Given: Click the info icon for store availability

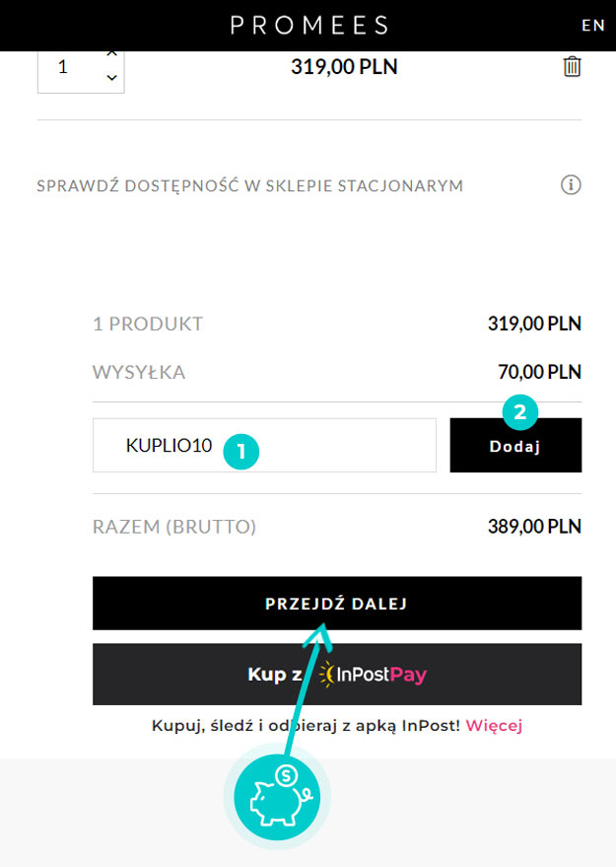Looking at the screenshot, I should pyautogui.click(x=571, y=184).
